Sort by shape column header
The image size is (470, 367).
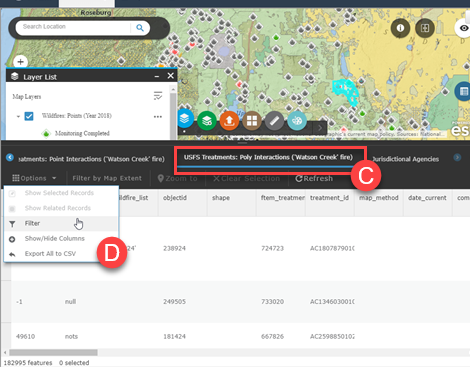pyautogui.click(x=232, y=203)
